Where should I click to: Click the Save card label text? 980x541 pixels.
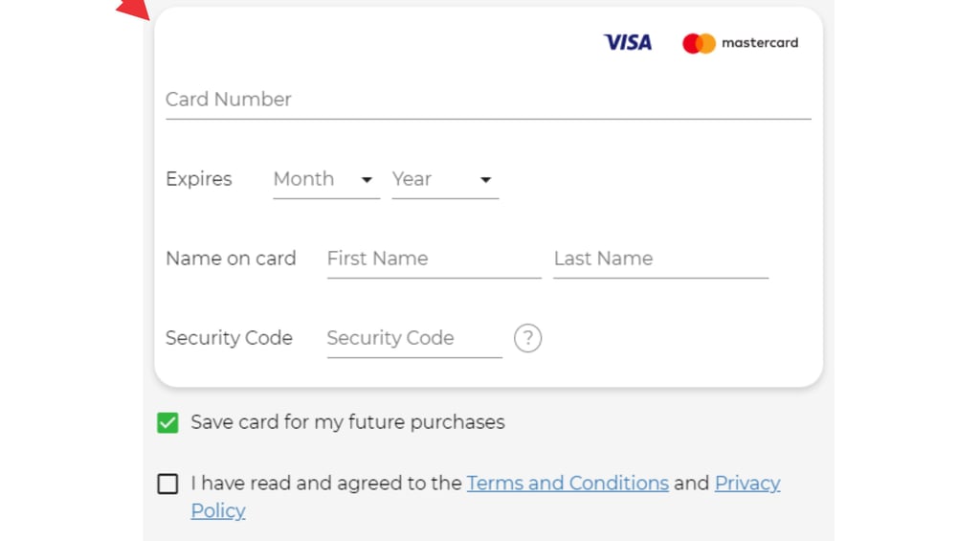(347, 422)
